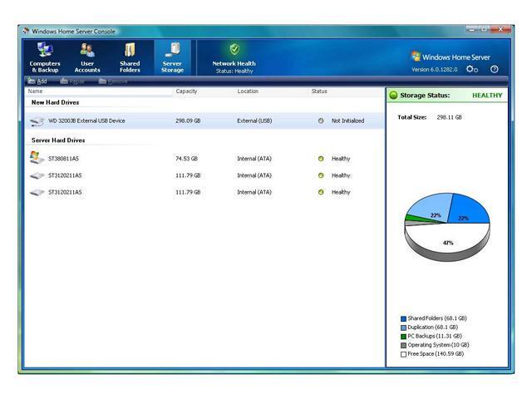This screenshot has width=532, height=399.
Task: Open Settings via the gear icon
Action: click(x=472, y=69)
